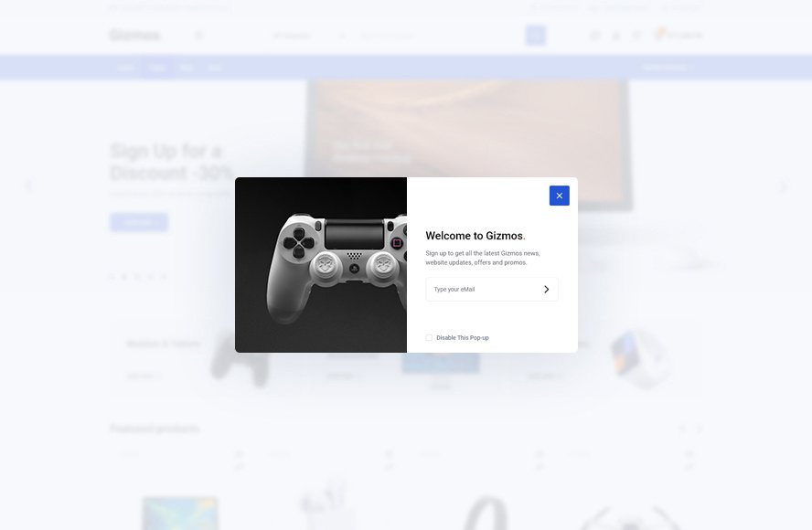812x530 pixels.
Task: Expand the dropdown at right of navigation bar
Action: (667, 68)
